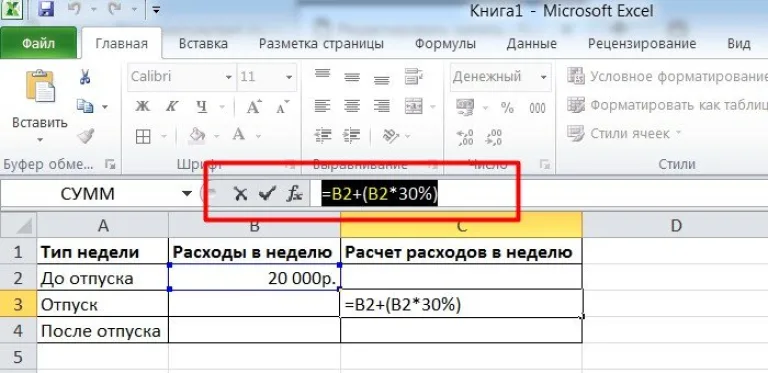This screenshot has height=373, width=768.
Task: Open the Name Box dropdown next to СУММ
Action: click(x=187, y=194)
